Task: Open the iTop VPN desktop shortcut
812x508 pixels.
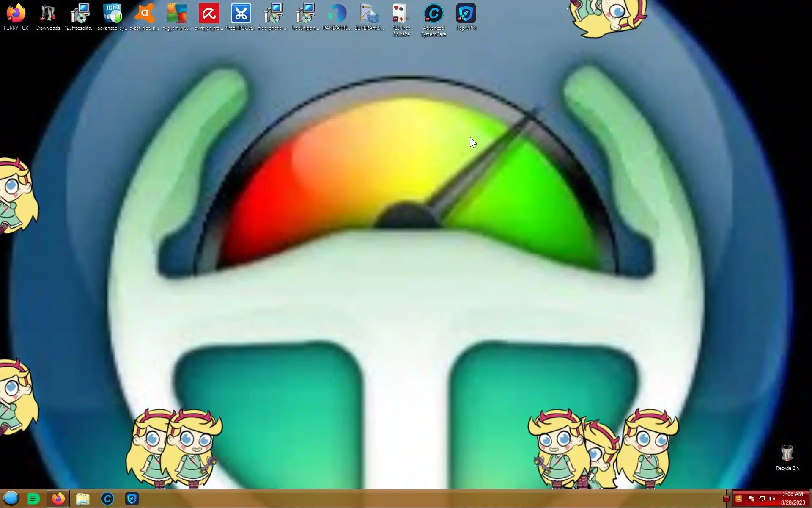Action: pos(466,14)
